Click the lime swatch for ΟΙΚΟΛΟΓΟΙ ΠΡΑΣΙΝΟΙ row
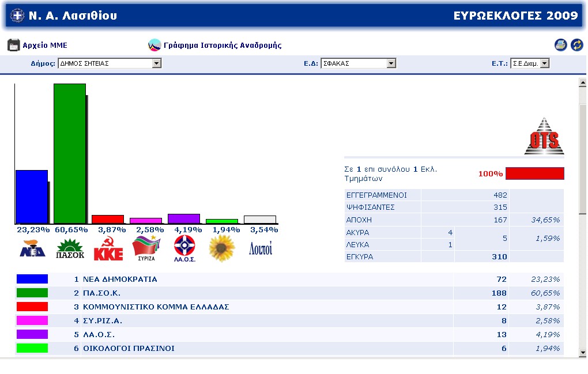 click(32, 348)
